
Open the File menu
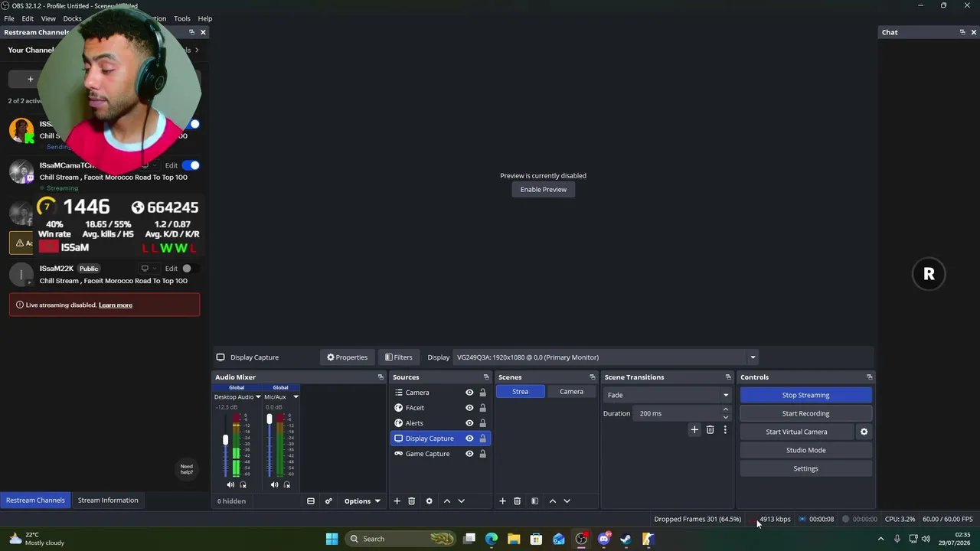9,18
